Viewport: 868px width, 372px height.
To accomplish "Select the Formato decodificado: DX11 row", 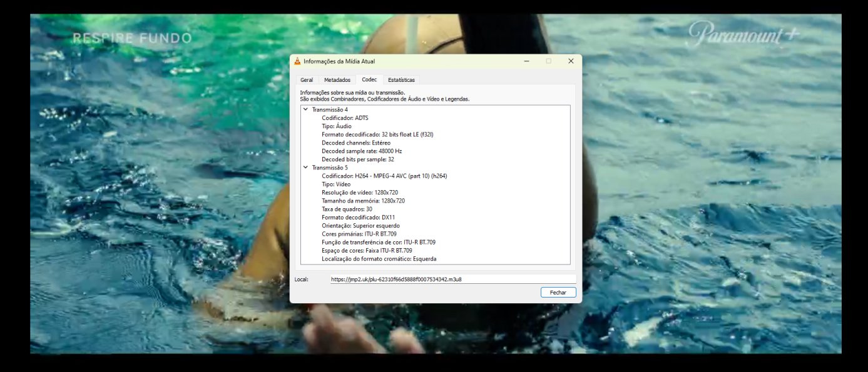I will [359, 218].
